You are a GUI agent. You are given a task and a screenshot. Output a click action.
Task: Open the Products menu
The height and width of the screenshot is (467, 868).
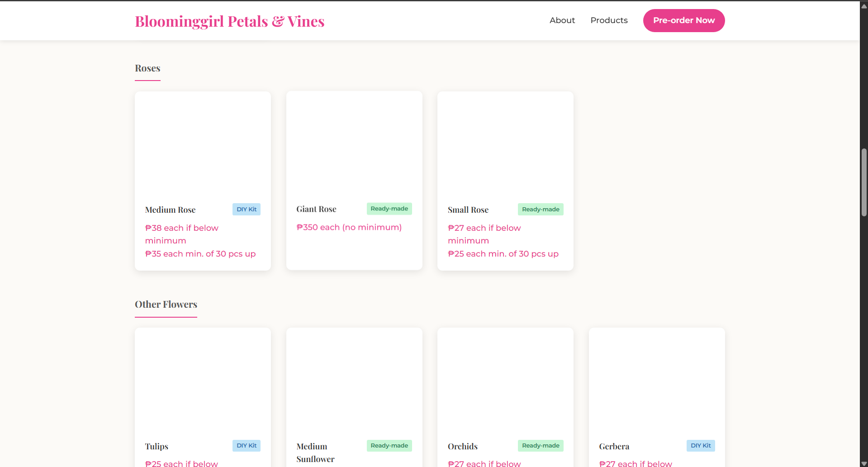click(x=609, y=20)
